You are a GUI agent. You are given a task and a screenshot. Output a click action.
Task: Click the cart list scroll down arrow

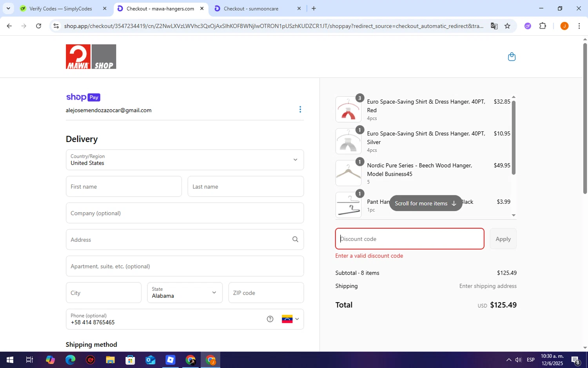pyautogui.click(x=514, y=215)
